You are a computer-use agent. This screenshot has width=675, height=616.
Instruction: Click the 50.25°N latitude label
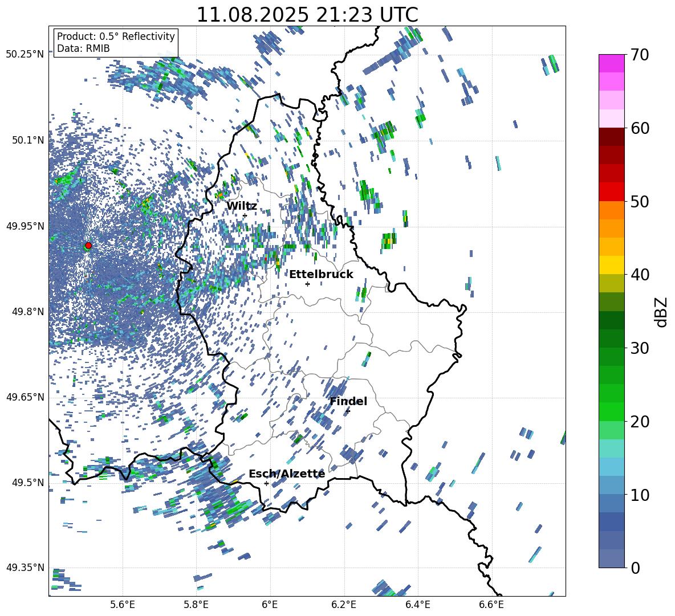tap(25, 55)
